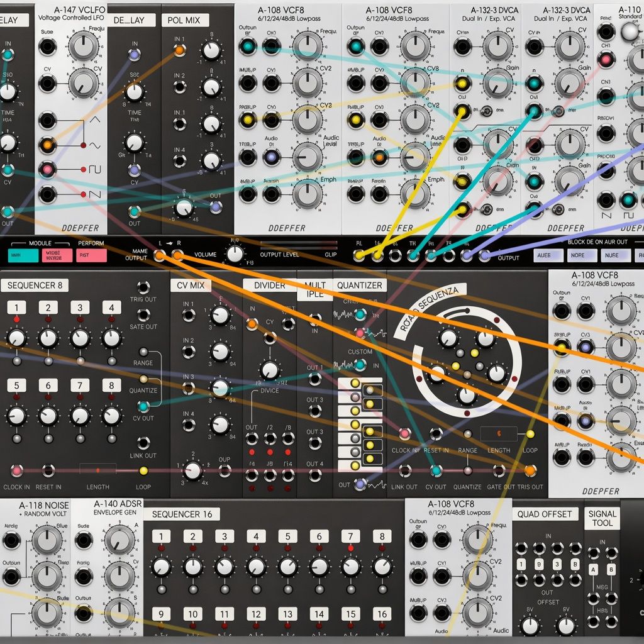Click the Audio Level knob on first A-108 VCF8

pyautogui.click(x=307, y=157)
